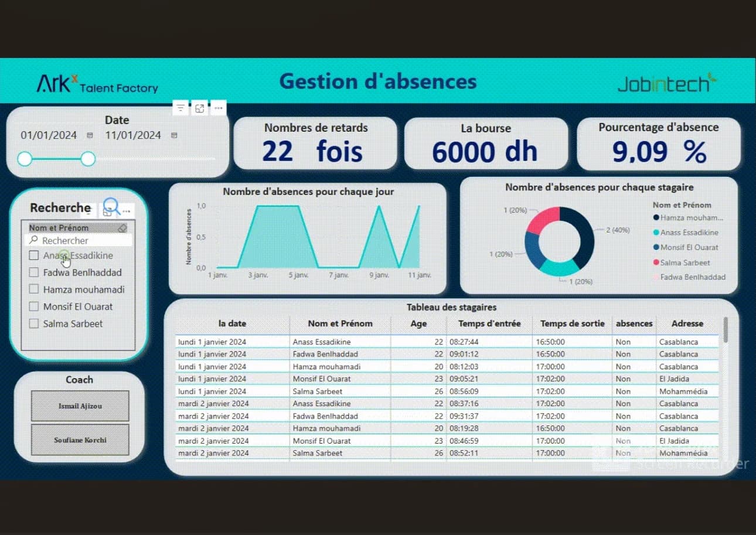The height and width of the screenshot is (535, 756).
Task: Click the right handle of Date slider
Action: pos(88,159)
